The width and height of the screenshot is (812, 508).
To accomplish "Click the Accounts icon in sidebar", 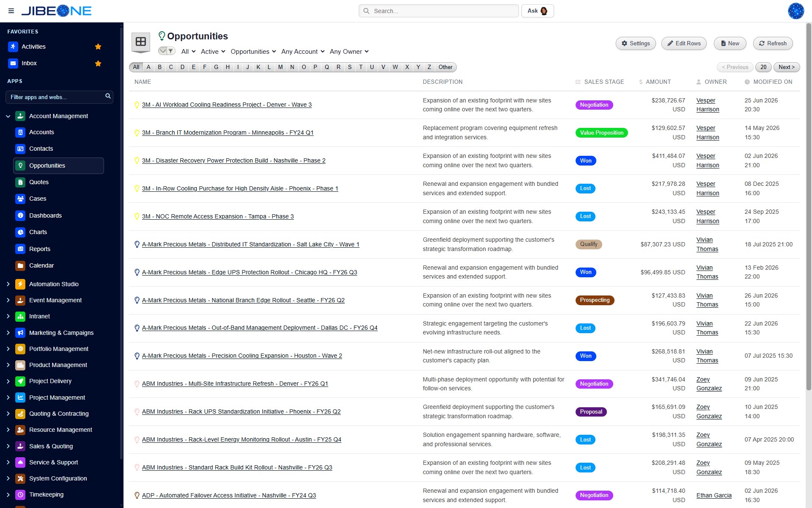I will pyautogui.click(x=20, y=132).
